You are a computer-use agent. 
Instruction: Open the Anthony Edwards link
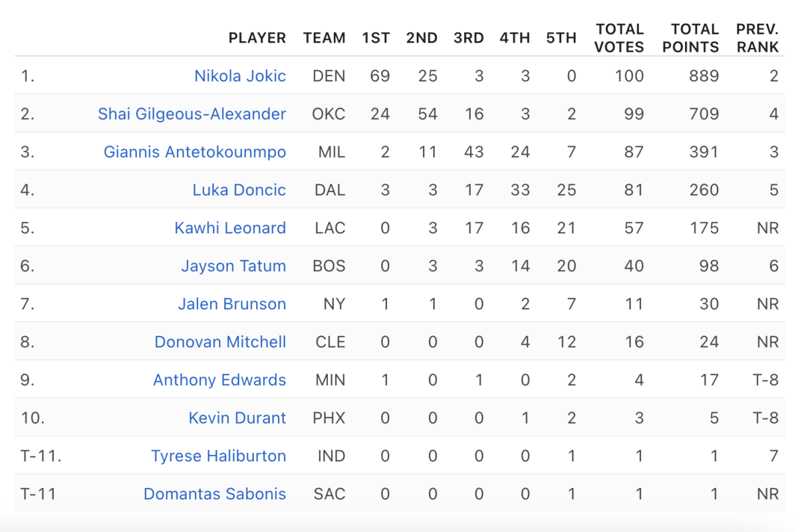(x=219, y=380)
